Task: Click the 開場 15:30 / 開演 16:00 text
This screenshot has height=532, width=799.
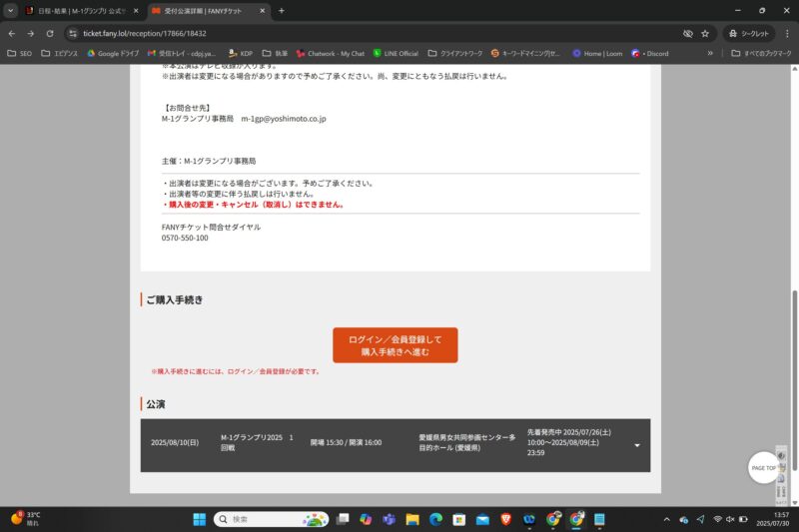Action: pos(346,442)
